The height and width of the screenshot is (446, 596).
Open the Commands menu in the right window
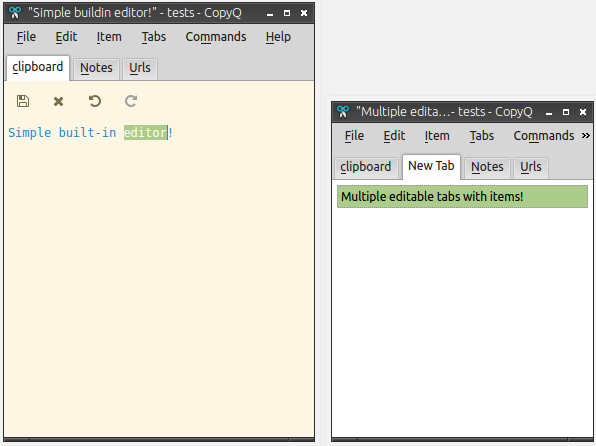click(544, 136)
